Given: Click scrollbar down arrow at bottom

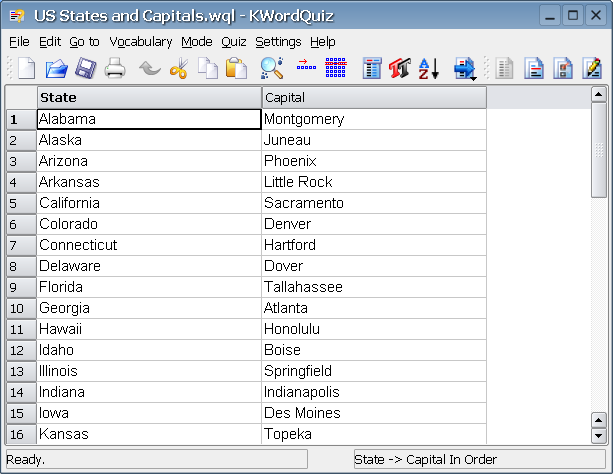Looking at the screenshot, I should click(599, 436).
